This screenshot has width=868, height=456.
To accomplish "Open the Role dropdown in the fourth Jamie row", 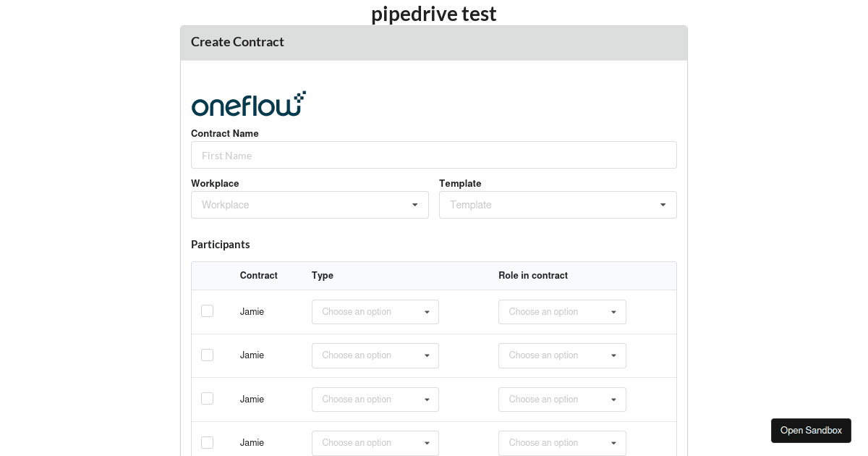I will coord(562,442).
